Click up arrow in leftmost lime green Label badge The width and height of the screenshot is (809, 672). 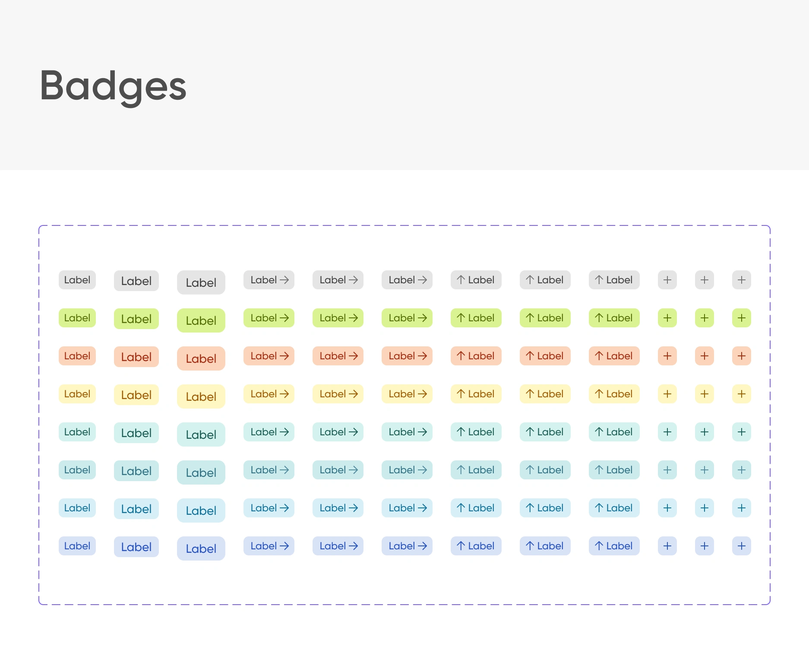coord(461,318)
